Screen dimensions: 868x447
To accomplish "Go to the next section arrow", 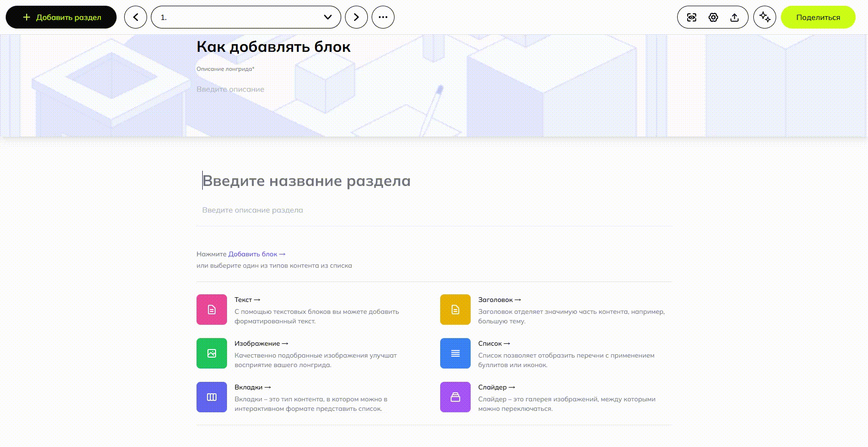I will click(x=356, y=17).
